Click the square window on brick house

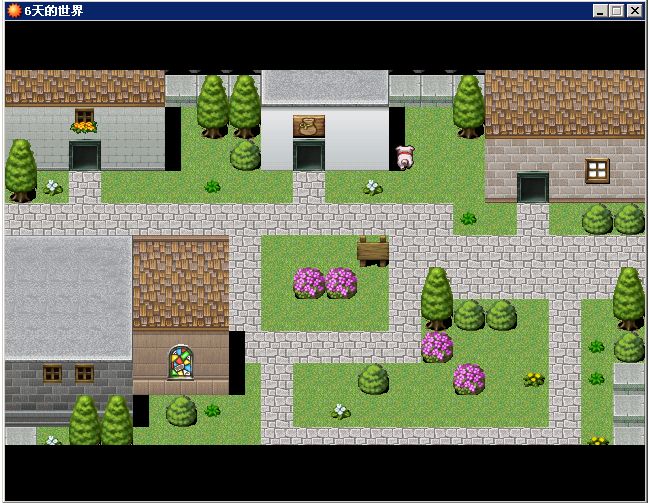pyautogui.click(x=597, y=170)
